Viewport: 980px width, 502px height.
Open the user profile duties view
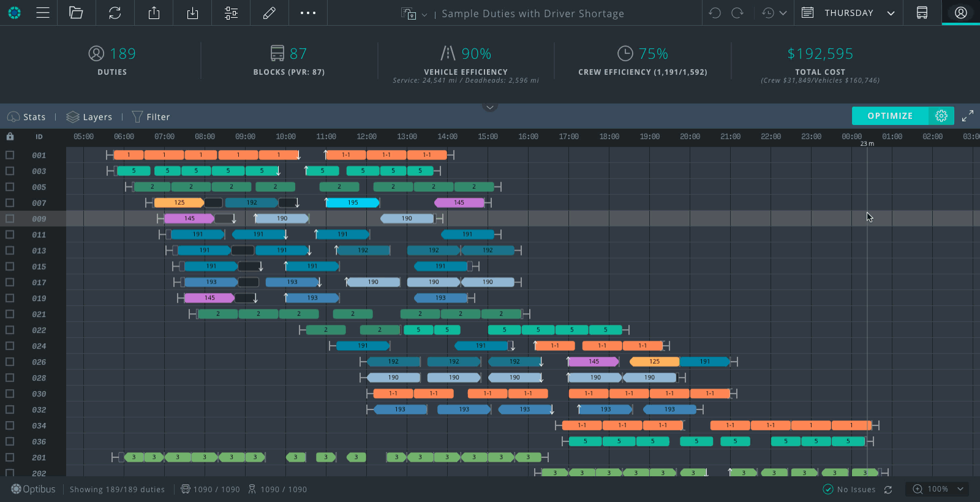pyautogui.click(x=960, y=13)
